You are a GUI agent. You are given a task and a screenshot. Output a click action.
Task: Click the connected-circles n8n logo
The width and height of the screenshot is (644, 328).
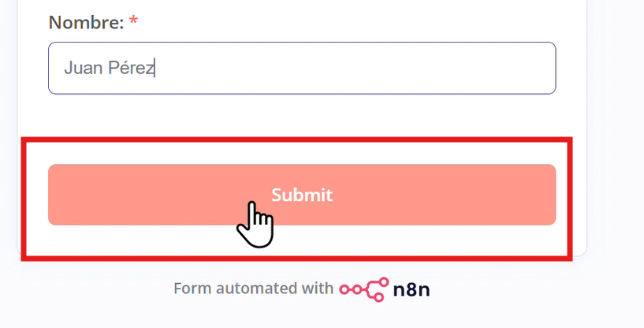364,288
